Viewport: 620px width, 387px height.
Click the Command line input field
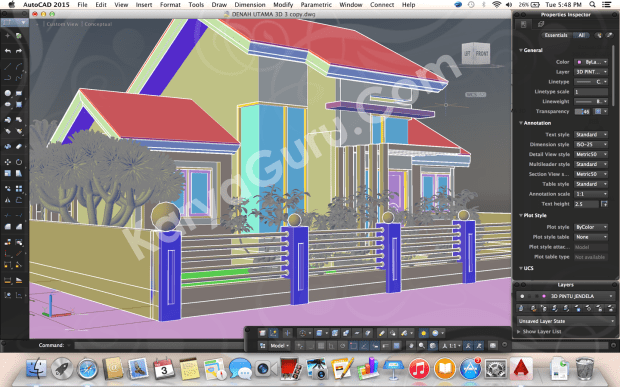point(158,345)
